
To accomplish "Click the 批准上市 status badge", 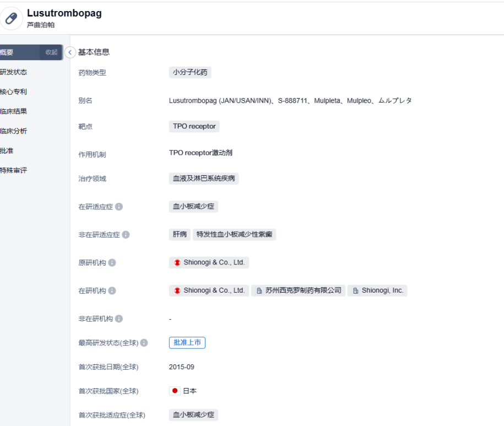I will tap(187, 343).
